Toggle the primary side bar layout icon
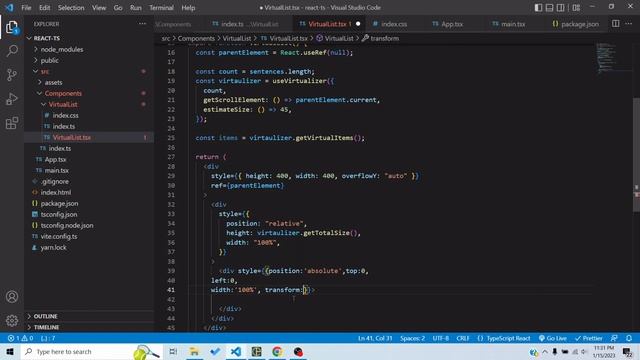 point(538,8)
